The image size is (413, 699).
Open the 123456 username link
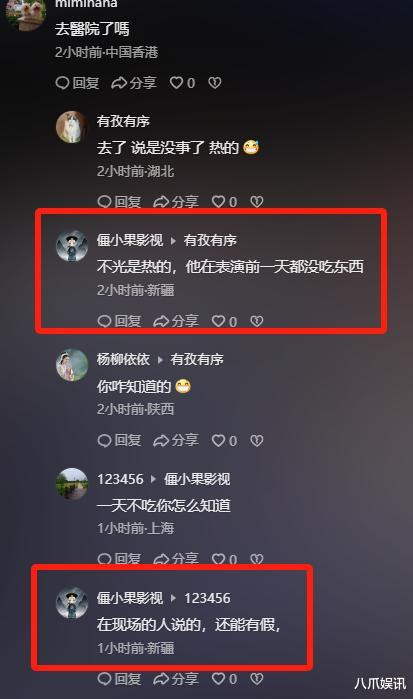coord(120,479)
